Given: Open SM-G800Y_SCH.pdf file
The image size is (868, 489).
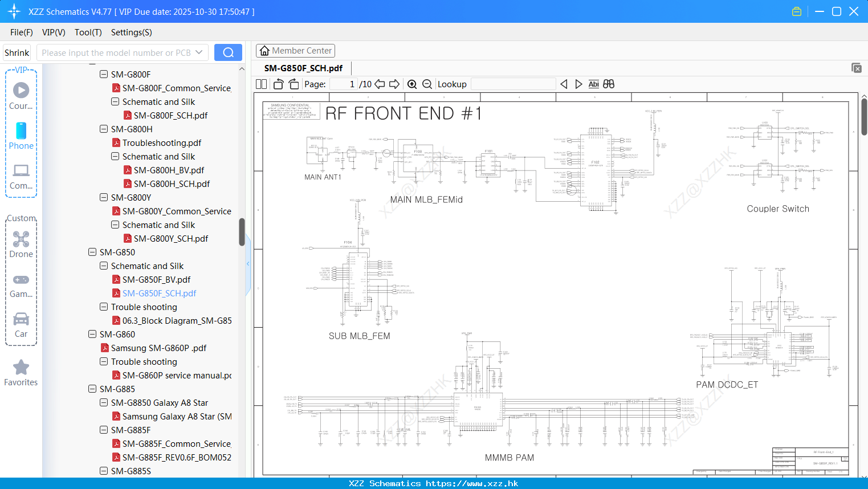Looking at the screenshot, I should click(x=170, y=238).
